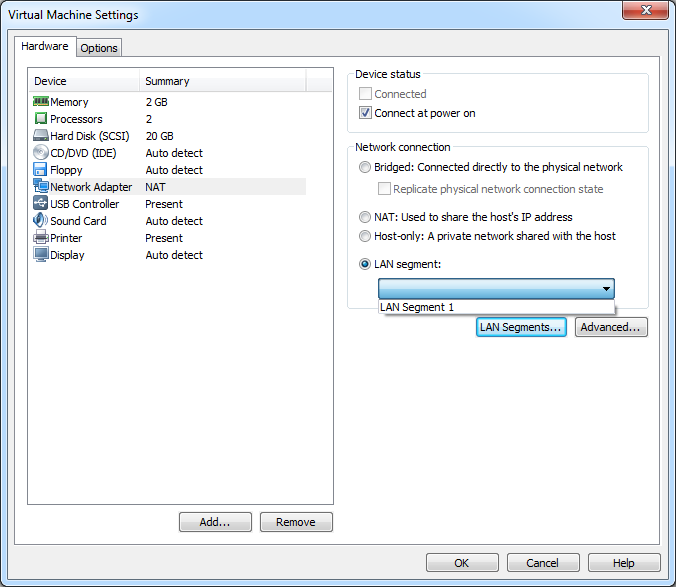This screenshot has width=676, height=587.
Task: Select the Display monitor icon
Action: point(41,255)
